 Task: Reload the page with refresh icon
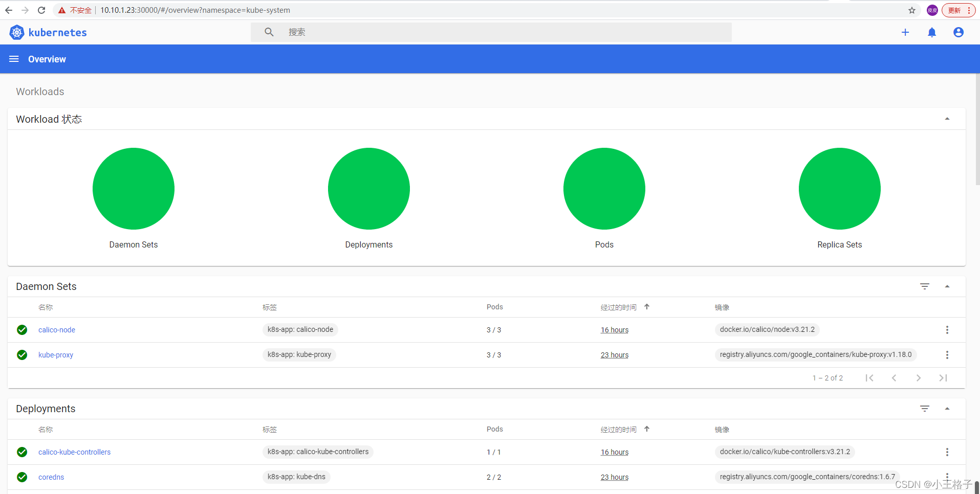coord(41,10)
